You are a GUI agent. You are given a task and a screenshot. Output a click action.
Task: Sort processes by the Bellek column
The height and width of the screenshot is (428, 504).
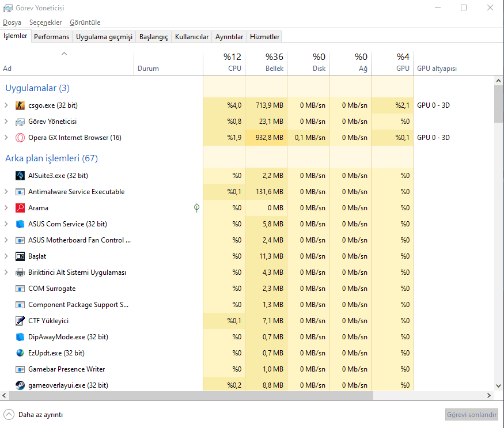click(x=266, y=62)
